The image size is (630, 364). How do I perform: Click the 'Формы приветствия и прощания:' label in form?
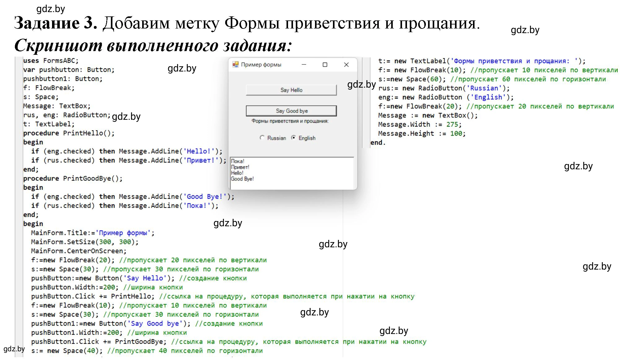tap(290, 121)
